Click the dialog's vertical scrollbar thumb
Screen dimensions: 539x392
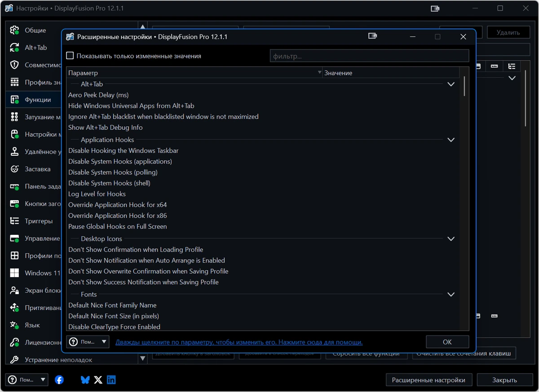coord(464,86)
